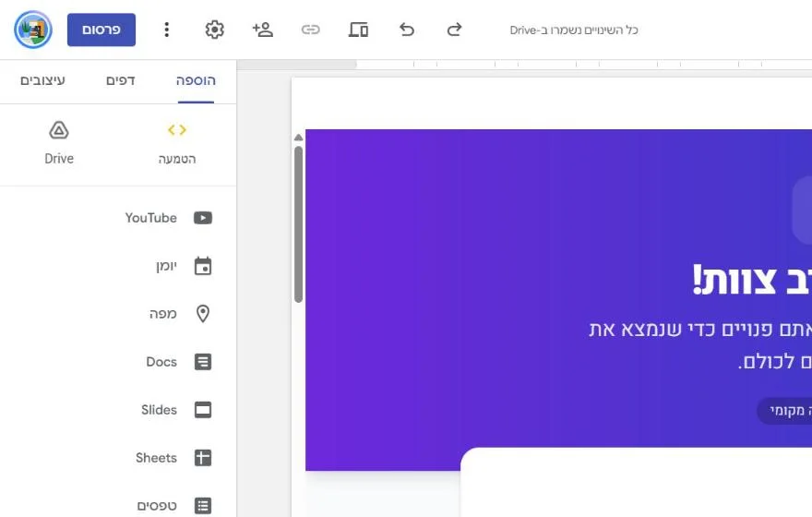
Task: Select the מפה text entry
Action: [163, 313]
